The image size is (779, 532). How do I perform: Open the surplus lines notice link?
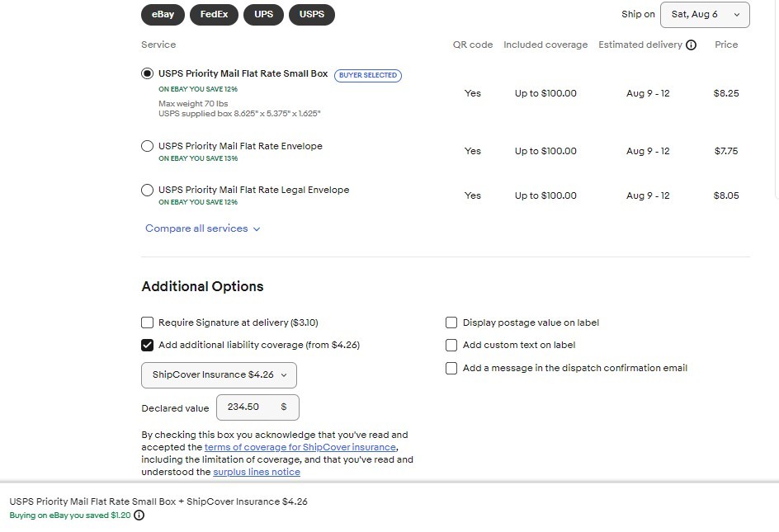(257, 472)
